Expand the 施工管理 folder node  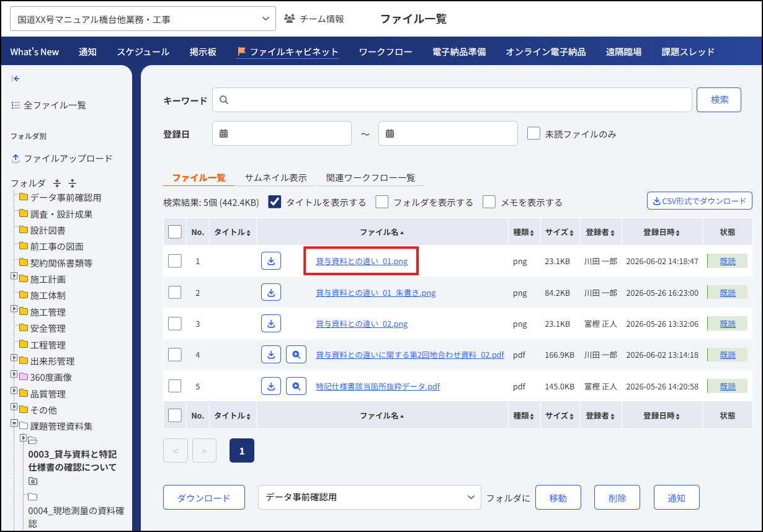click(x=14, y=309)
